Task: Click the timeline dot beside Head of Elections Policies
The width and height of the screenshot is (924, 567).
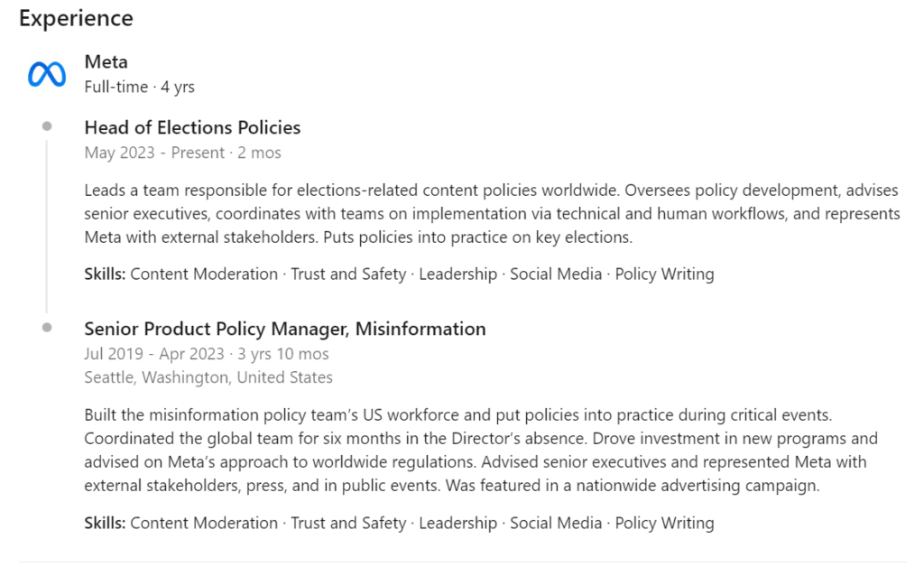Action: pyautogui.click(x=47, y=126)
